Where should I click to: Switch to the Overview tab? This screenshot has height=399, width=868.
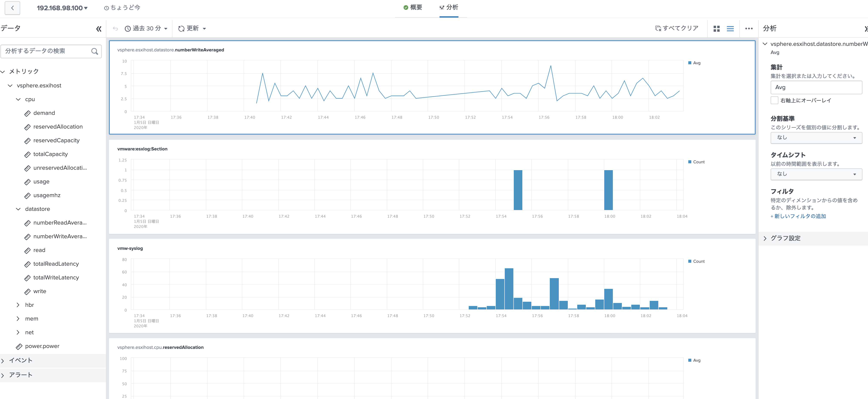coord(413,7)
